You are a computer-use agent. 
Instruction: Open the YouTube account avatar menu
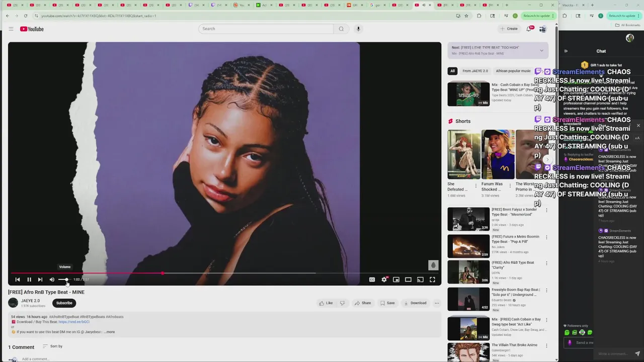(x=542, y=29)
